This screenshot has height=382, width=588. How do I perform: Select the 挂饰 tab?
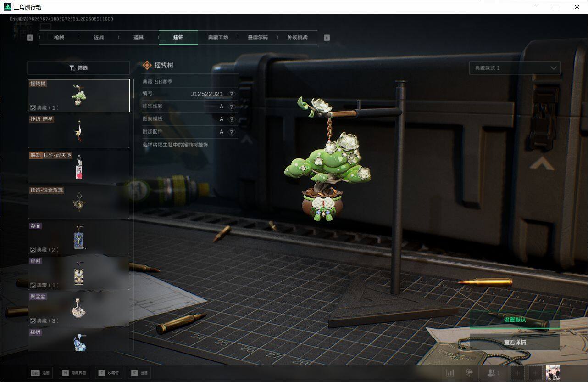click(178, 38)
